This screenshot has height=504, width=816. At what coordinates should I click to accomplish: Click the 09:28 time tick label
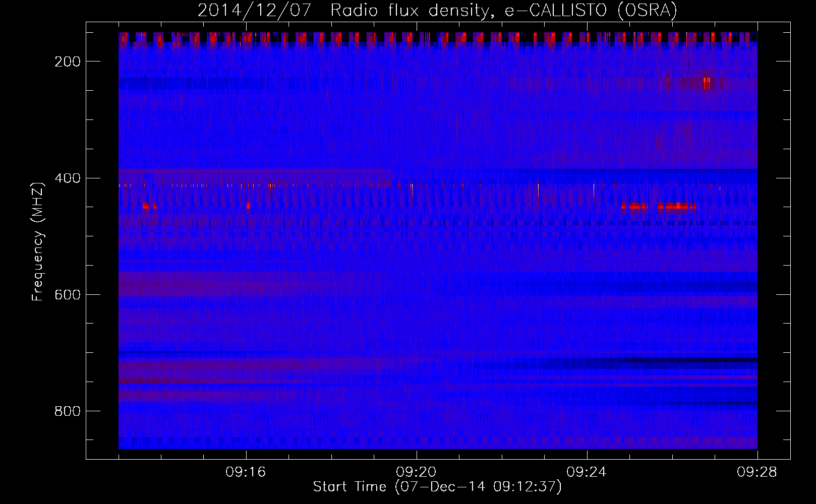tap(757, 472)
